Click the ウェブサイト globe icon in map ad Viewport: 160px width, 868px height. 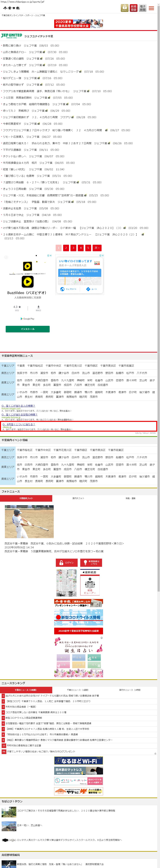68,289
